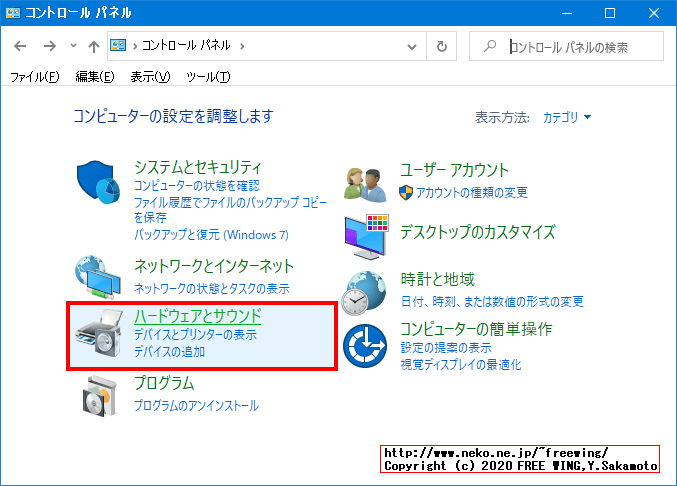This screenshot has height=486, width=677.
Task: Click コントロール パネル breadcrumb in address bar
Action: (x=186, y=45)
